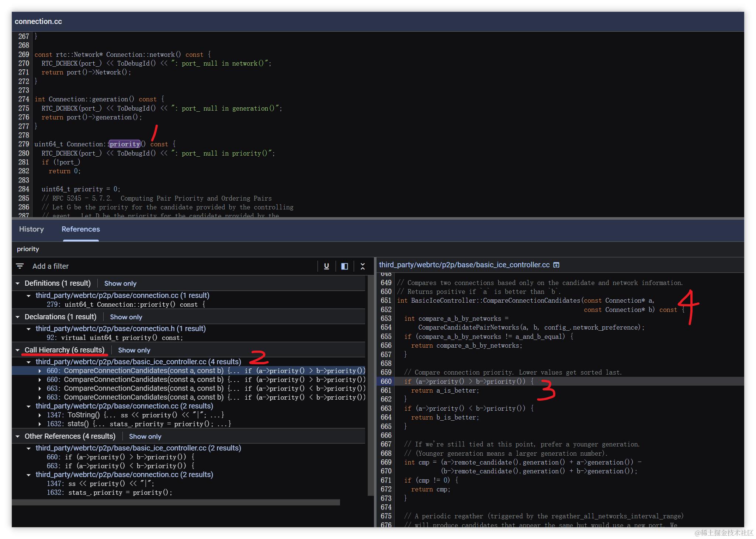Viewport: 756px width, 539px height.
Task: Toggle the split preview pane icon
Action: (344, 266)
